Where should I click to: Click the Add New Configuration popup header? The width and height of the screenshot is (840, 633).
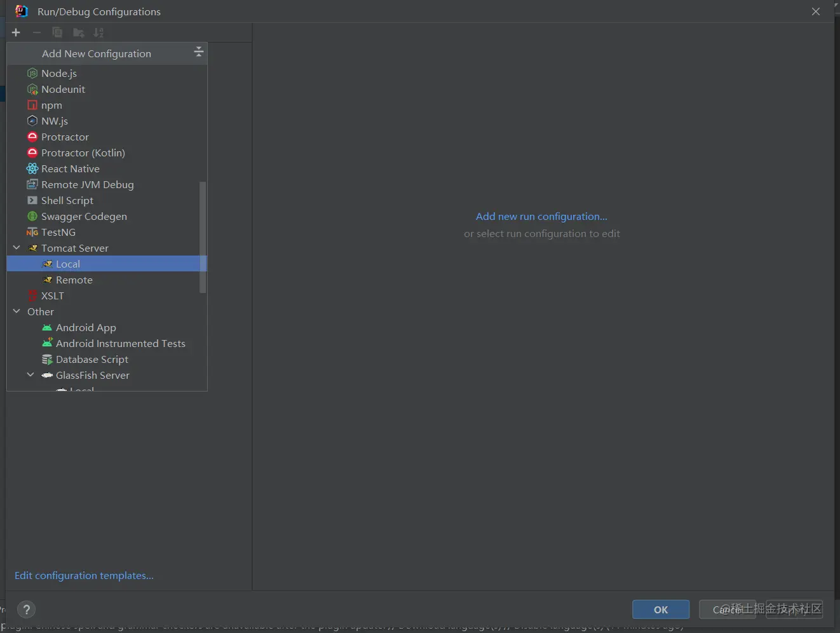click(x=107, y=53)
